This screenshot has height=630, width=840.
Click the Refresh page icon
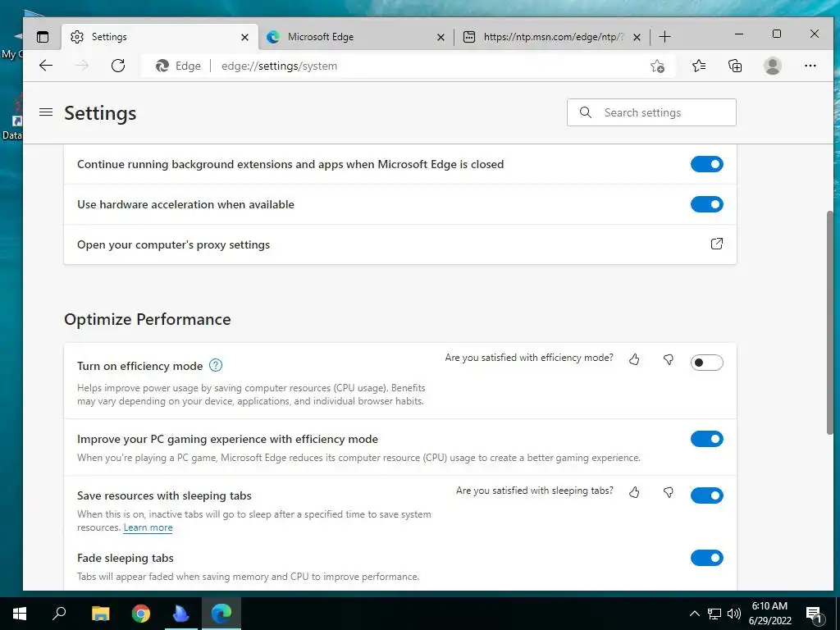pos(118,66)
